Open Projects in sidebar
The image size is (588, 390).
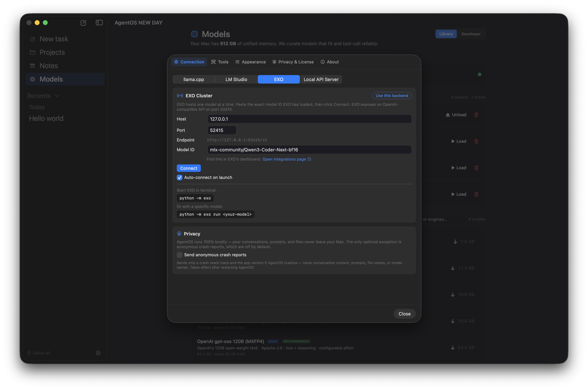coord(65,52)
